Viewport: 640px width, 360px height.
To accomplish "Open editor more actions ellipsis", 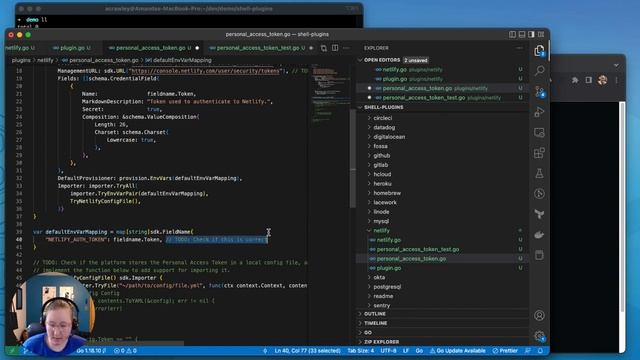I will [x=346, y=48].
